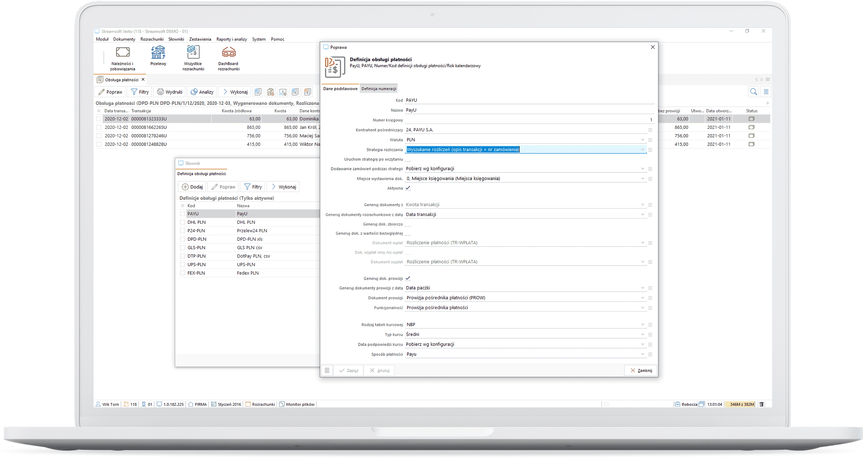Open the list icon beside Typ kursu
This screenshot has width=868, height=472.
pos(650,335)
